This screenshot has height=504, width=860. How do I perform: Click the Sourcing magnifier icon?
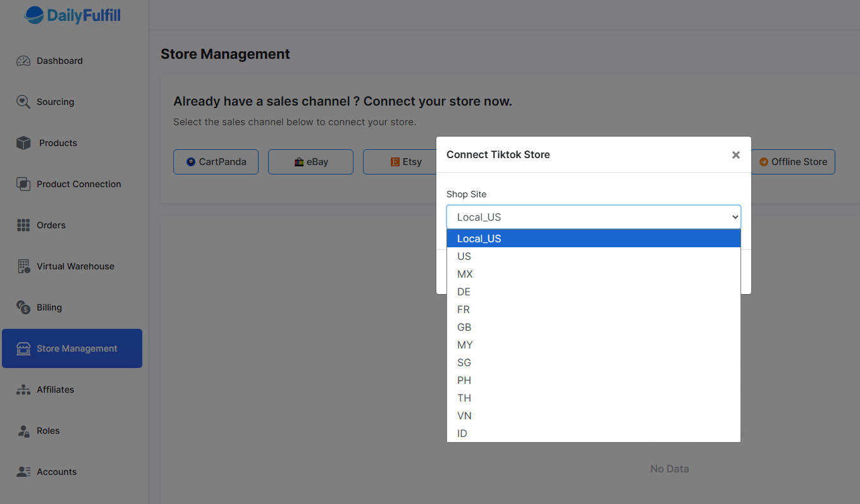[x=23, y=102]
